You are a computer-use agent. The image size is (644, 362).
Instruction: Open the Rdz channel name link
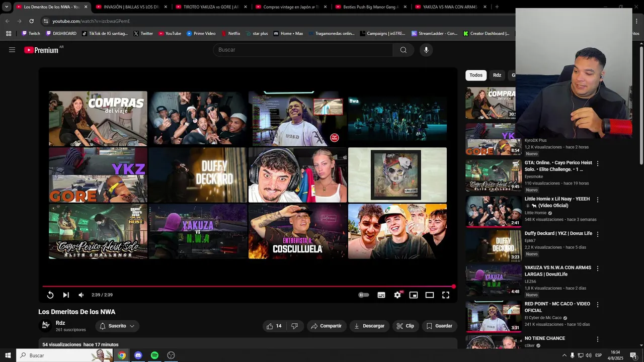[x=60, y=323]
